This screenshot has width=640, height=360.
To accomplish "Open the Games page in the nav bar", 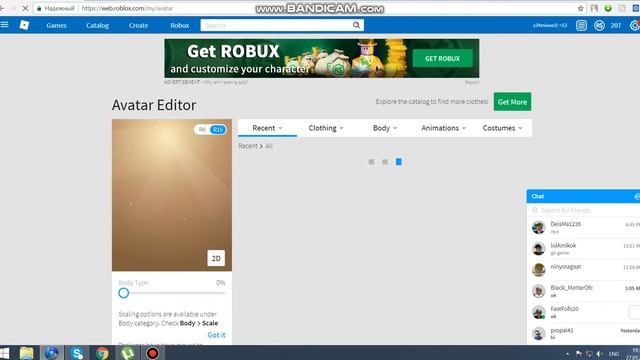I will tap(56, 25).
